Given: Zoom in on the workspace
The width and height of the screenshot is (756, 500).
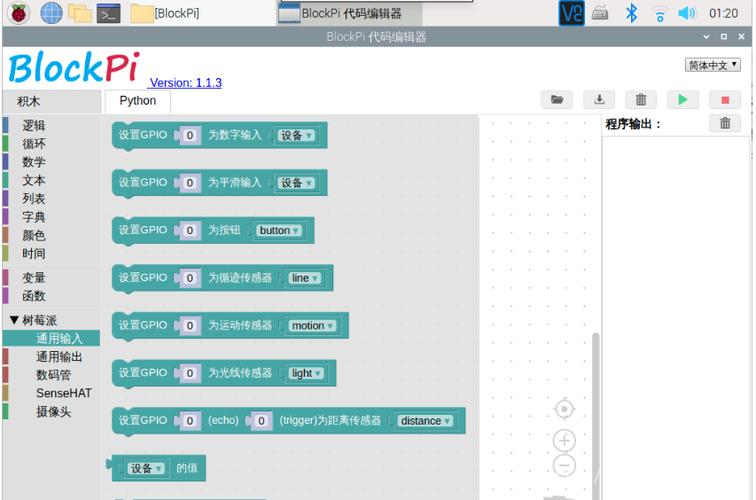Looking at the screenshot, I should (564, 441).
